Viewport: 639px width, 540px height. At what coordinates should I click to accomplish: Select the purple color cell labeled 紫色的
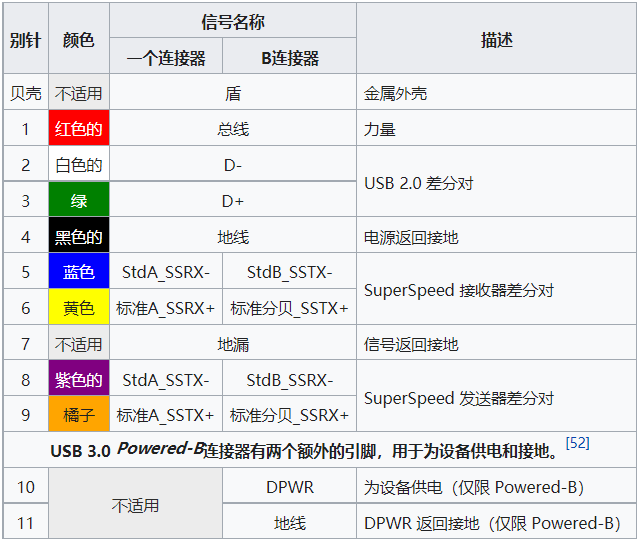pos(78,380)
